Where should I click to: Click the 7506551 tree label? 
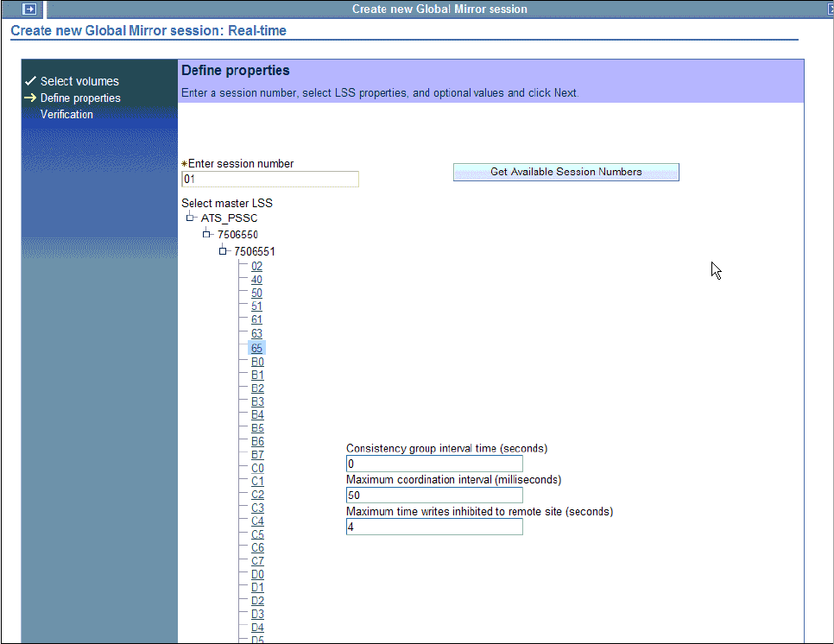pyautogui.click(x=255, y=251)
